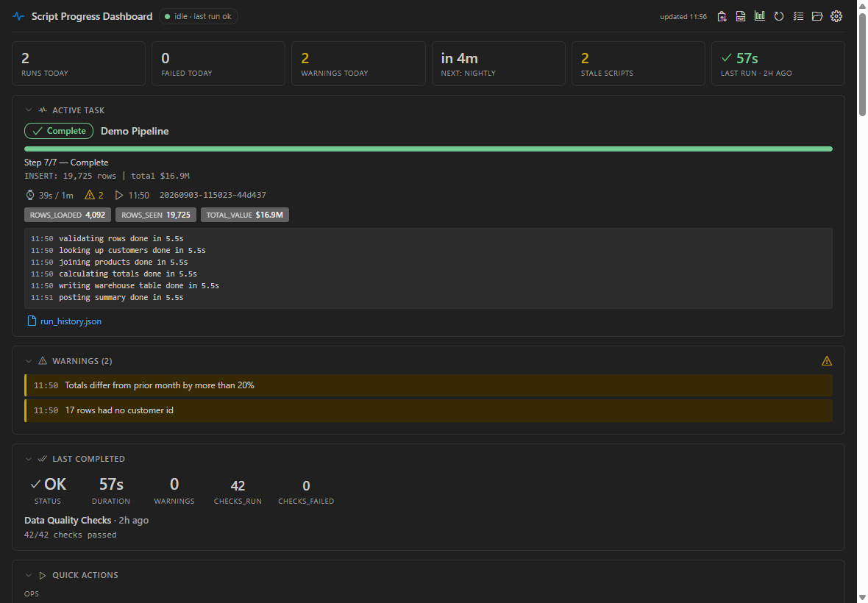868x603 pixels.
Task: Click log line 'joining products done in 5.5s'
Action: coord(124,263)
